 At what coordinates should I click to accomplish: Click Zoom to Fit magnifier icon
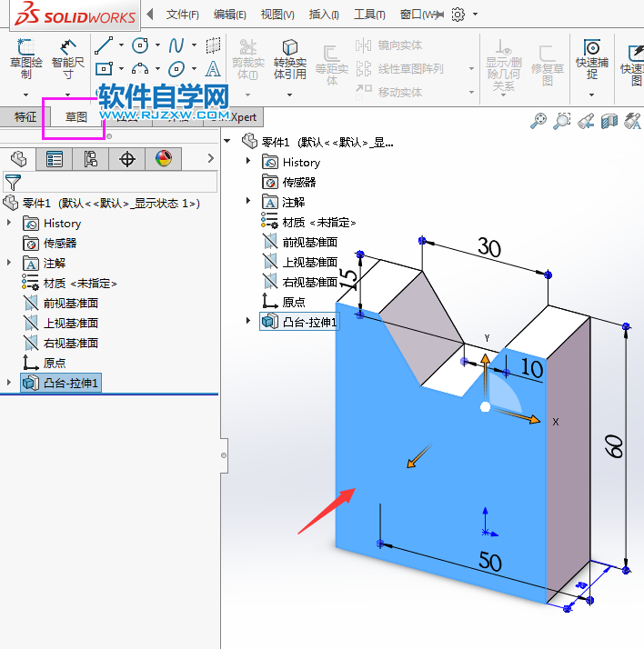pos(538,121)
